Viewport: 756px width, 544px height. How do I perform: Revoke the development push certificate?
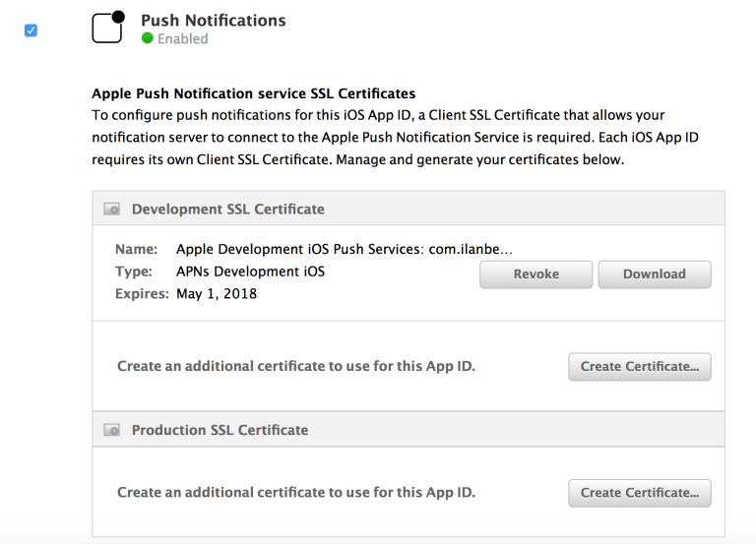[x=535, y=274]
